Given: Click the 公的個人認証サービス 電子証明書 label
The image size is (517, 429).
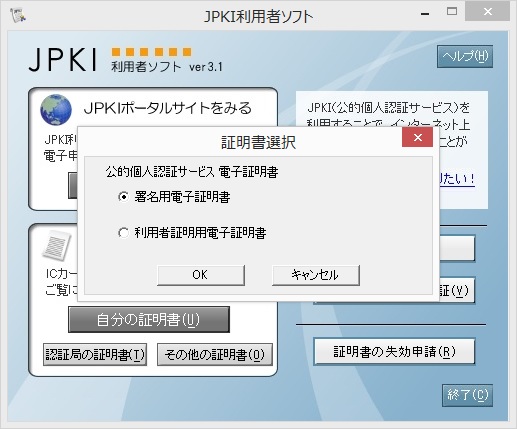Looking at the screenshot, I should (x=192, y=172).
